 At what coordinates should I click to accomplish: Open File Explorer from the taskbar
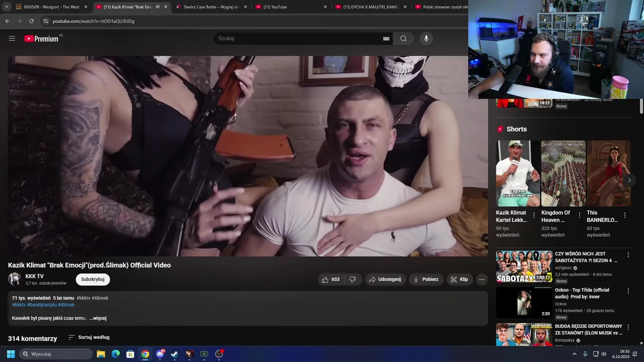click(101, 354)
